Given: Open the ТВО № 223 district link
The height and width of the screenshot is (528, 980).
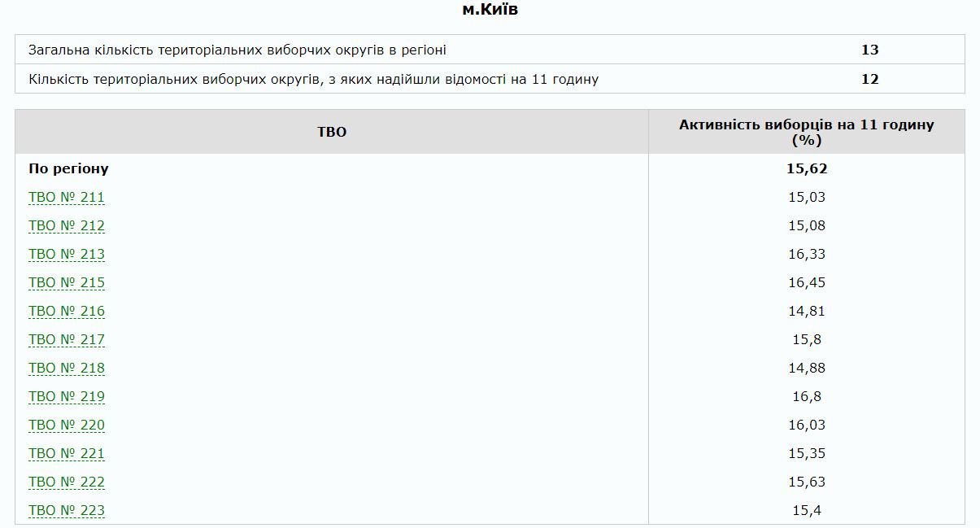Looking at the screenshot, I should click(x=68, y=510).
